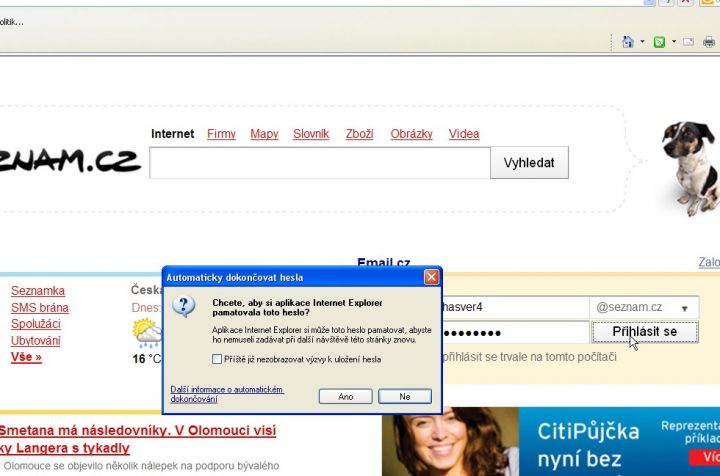Click the Read Mail toolbar icon

pyautogui.click(x=688, y=42)
